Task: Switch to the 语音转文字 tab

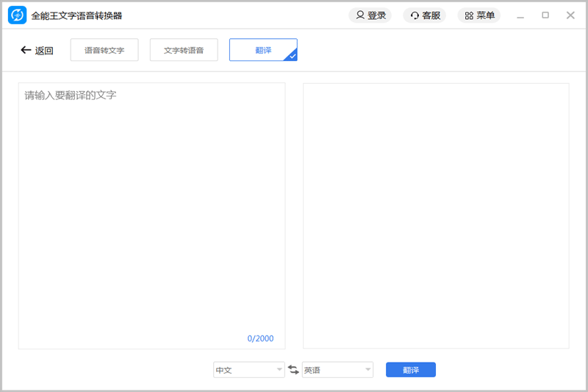Action: pyautogui.click(x=104, y=50)
